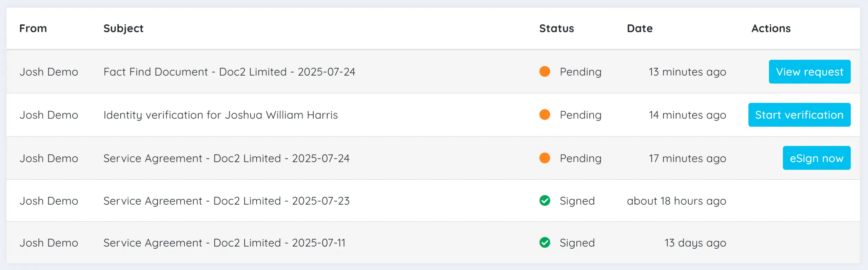Select Service Agreement - Doc2 Limited - 2025-07-11 subject
Image resolution: width=868 pixels, height=270 pixels.
tap(224, 243)
